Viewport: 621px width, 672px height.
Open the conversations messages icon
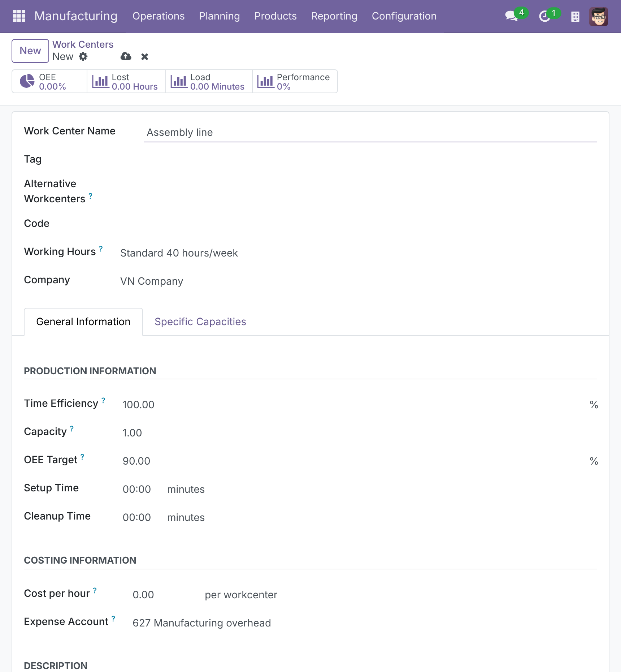[x=511, y=16]
